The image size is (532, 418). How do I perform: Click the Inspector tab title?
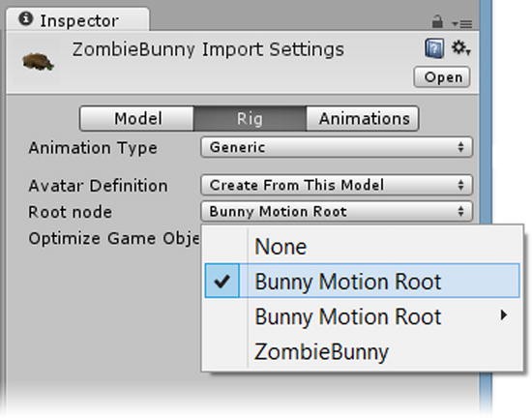[79, 21]
